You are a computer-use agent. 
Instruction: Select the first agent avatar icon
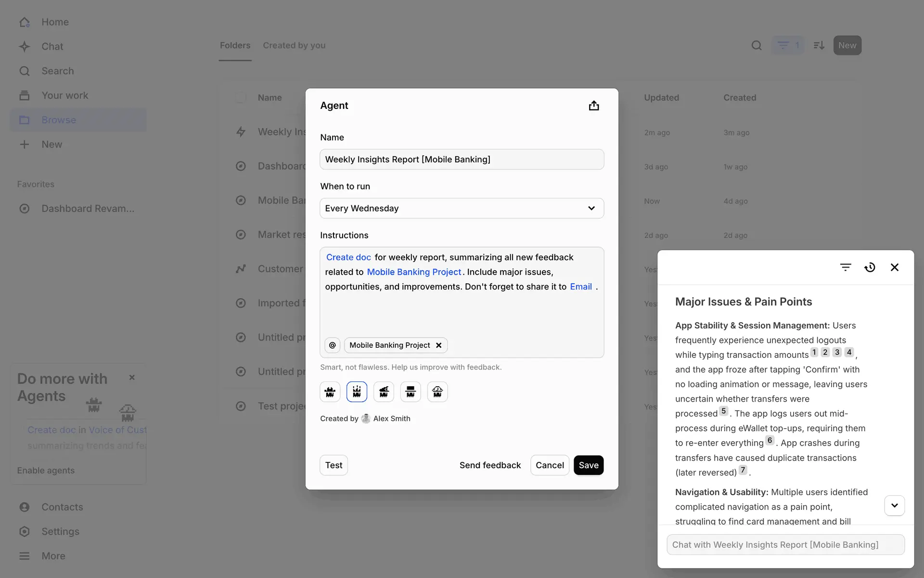(330, 392)
